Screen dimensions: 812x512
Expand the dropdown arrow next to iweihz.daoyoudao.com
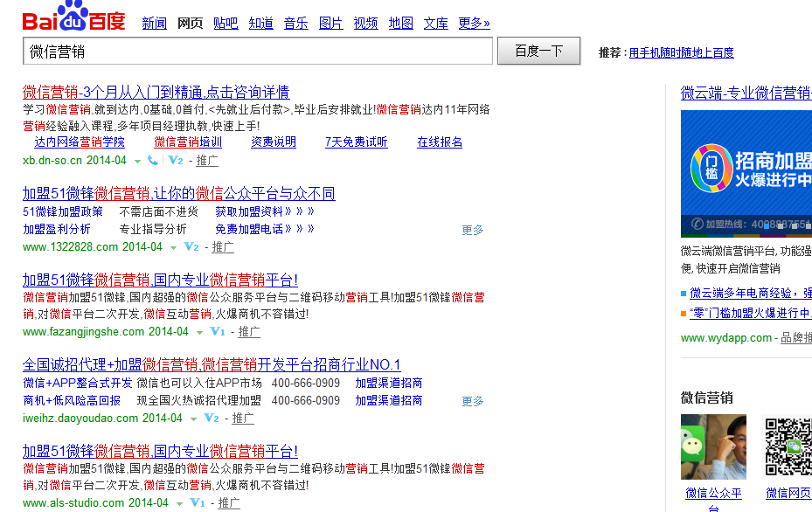[x=193, y=419]
